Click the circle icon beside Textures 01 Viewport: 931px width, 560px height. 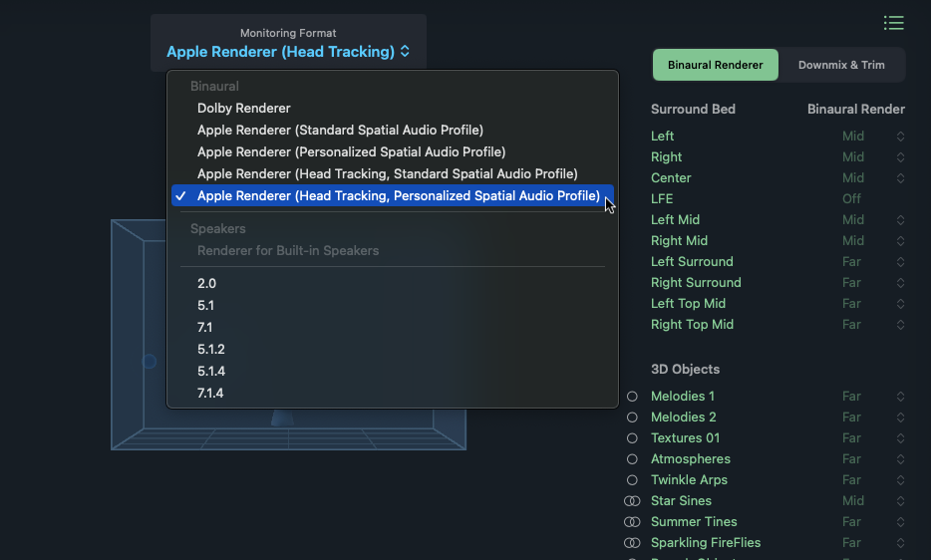pos(632,438)
